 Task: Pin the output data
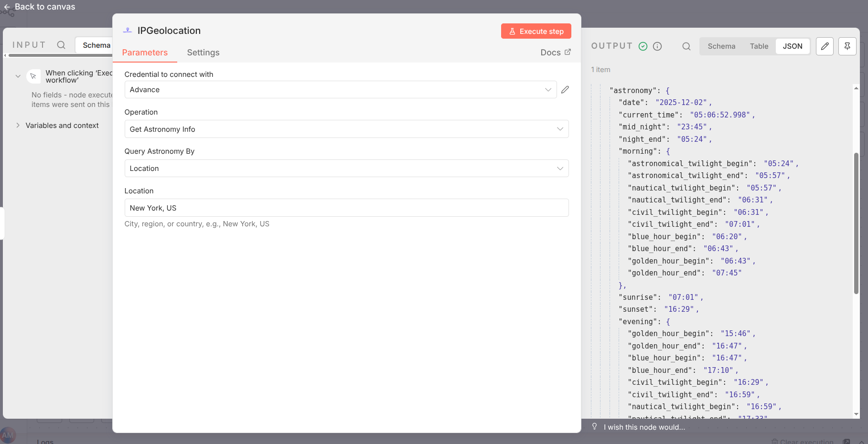[847, 46]
